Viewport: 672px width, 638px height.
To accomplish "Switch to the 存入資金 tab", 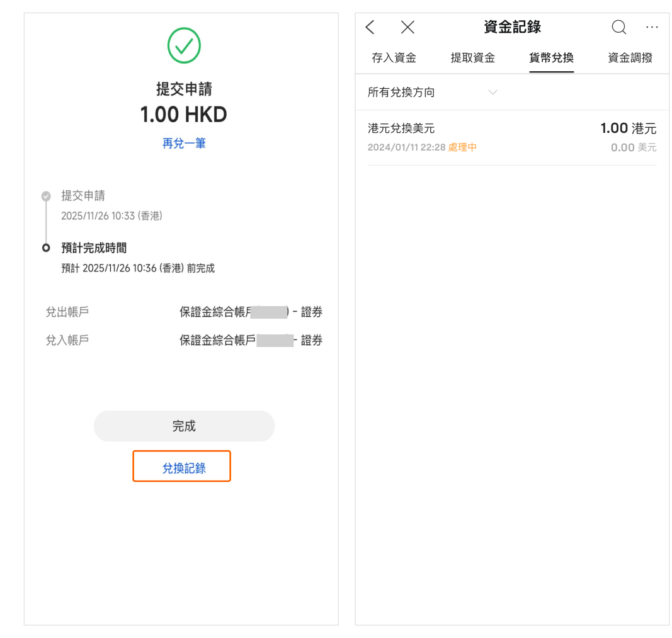I will tap(394, 58).
